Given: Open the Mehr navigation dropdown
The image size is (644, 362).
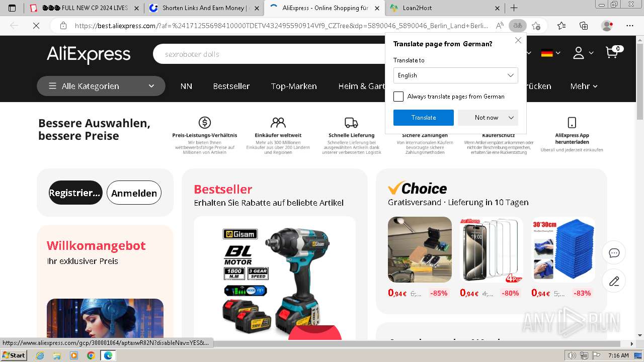Looking at the screenshot, I should pos(584,86).
